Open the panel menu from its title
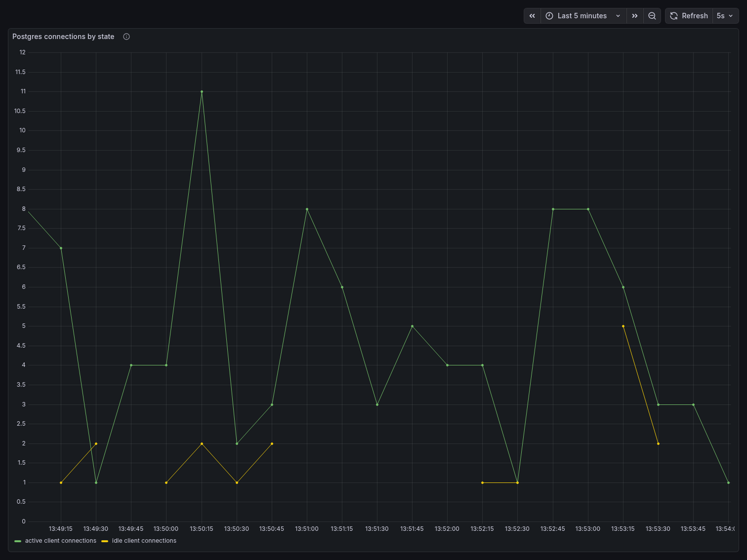The height and width of the screenshot is (560, 747). (x=63, y=37)
